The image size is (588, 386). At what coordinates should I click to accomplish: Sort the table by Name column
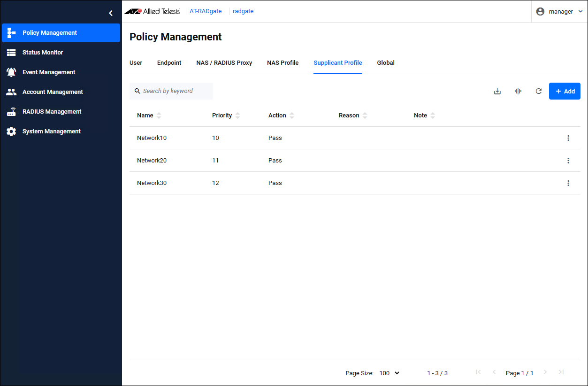pos(159,116)
